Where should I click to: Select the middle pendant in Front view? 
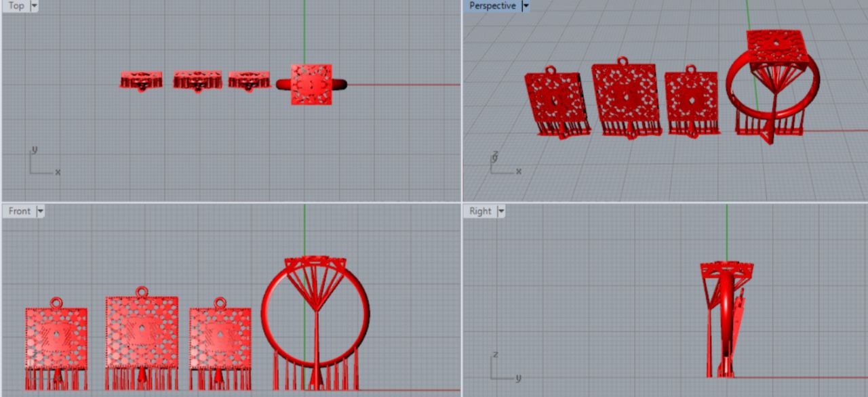click(x=142, y=337)
